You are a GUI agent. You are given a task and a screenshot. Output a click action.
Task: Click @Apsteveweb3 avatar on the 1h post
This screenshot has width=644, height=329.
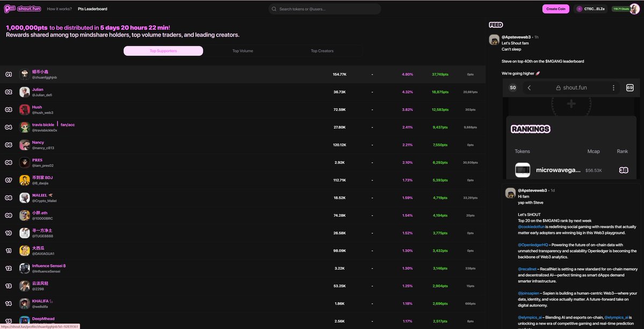coord(494,40)
